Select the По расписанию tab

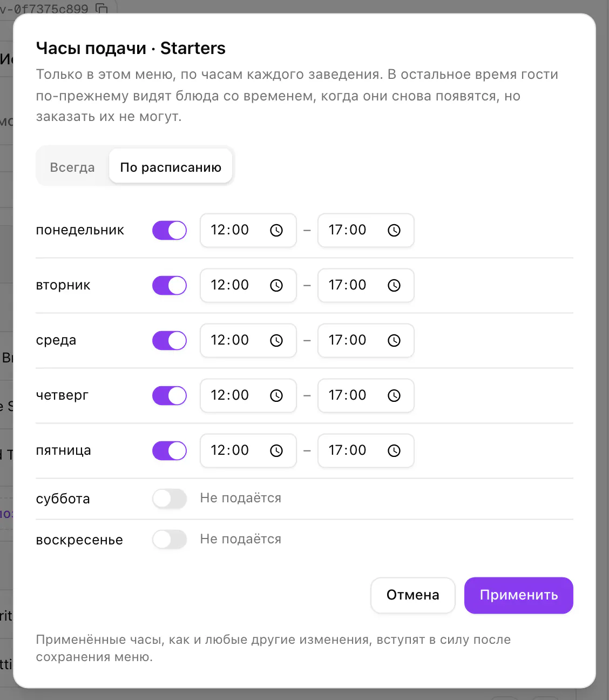171,167
